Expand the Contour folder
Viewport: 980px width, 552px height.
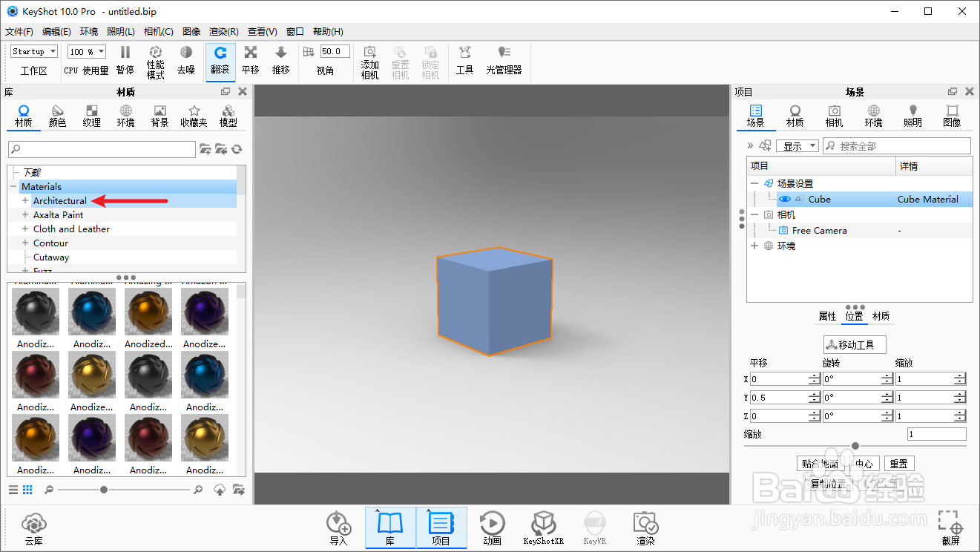pyautogui.click(x=25, y=243)
